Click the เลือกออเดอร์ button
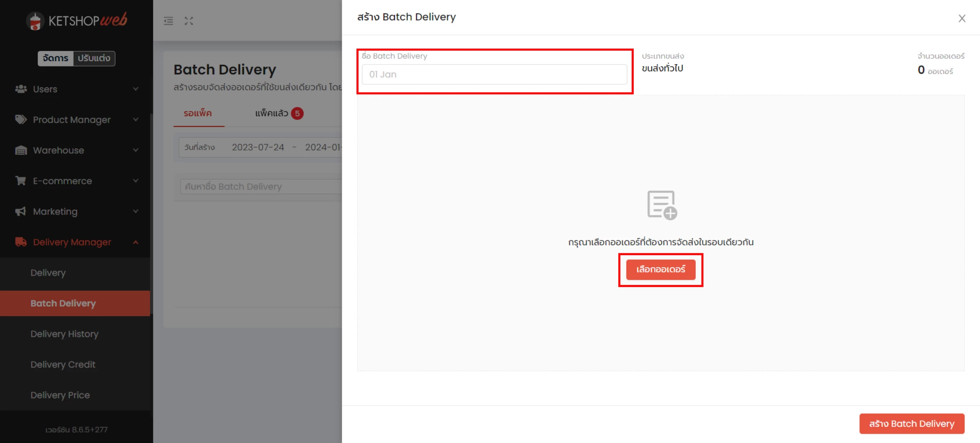The width and height of the screenshot is (980, 443). pos(661,270)
